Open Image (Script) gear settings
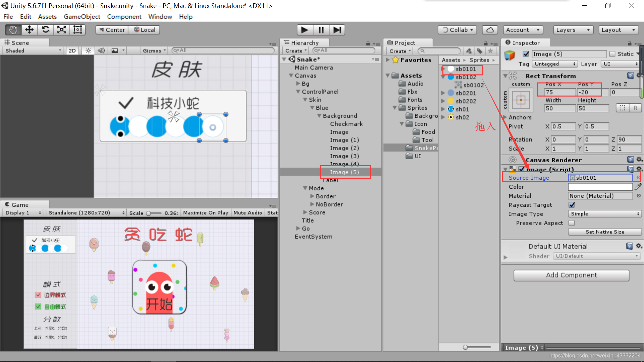644x362 pixels. pyautogui.click(x=639, y=169)
